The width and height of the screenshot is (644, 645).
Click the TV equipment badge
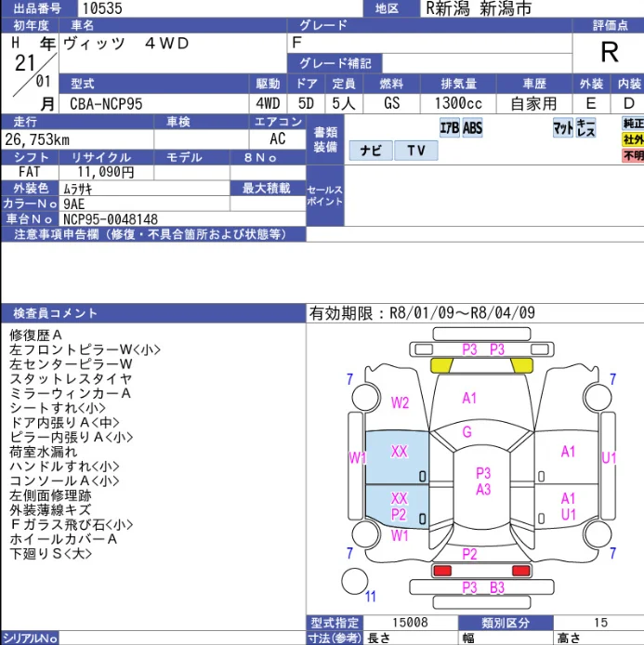click(x=415, y=151)
